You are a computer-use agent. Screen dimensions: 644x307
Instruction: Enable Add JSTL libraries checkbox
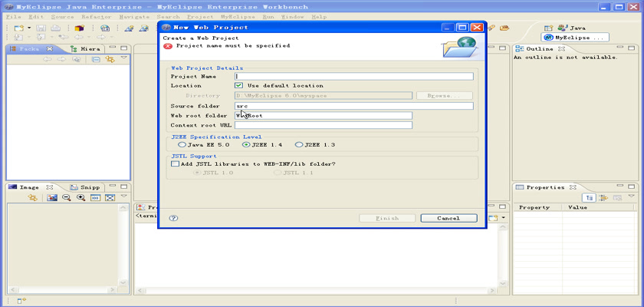pos(175,163)
